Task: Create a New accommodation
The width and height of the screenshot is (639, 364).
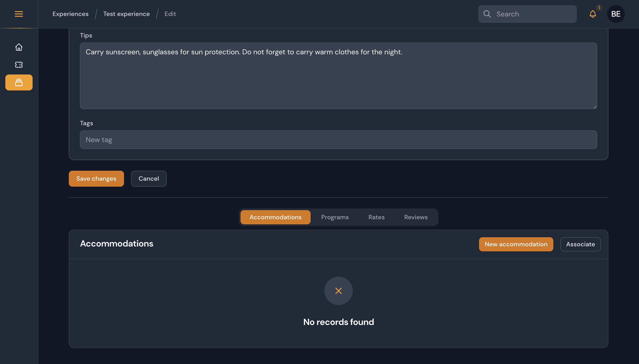Action: [x=516, y=244]
